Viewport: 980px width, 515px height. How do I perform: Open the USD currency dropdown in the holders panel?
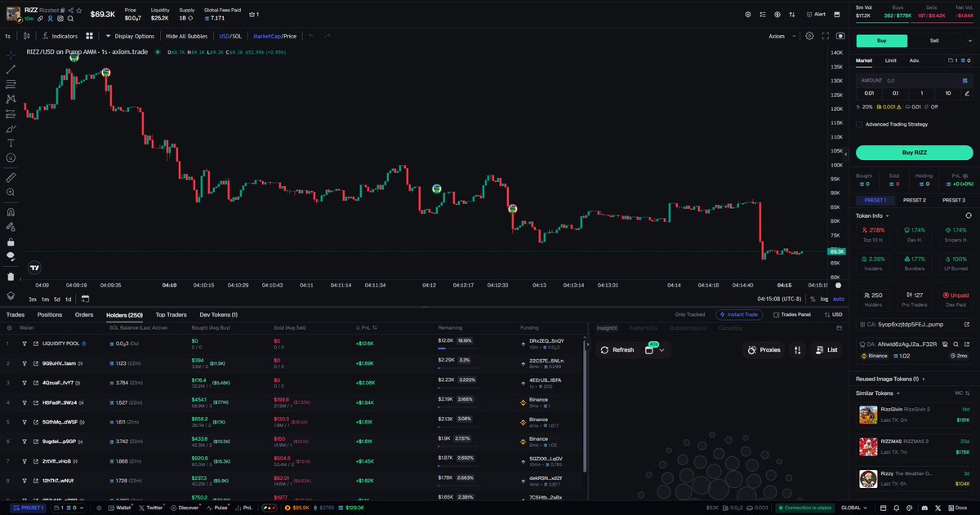[x=835, y=314]
